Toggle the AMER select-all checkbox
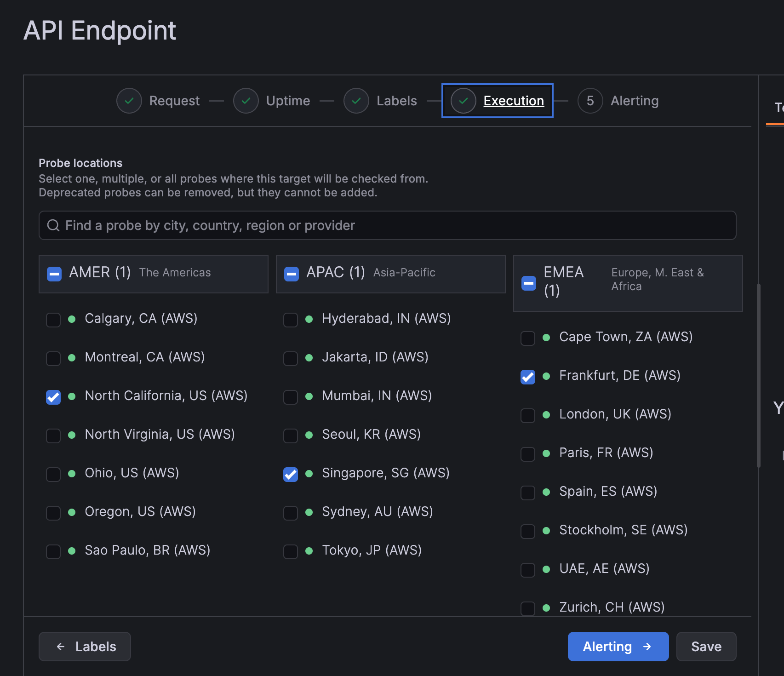 [54, 274]
